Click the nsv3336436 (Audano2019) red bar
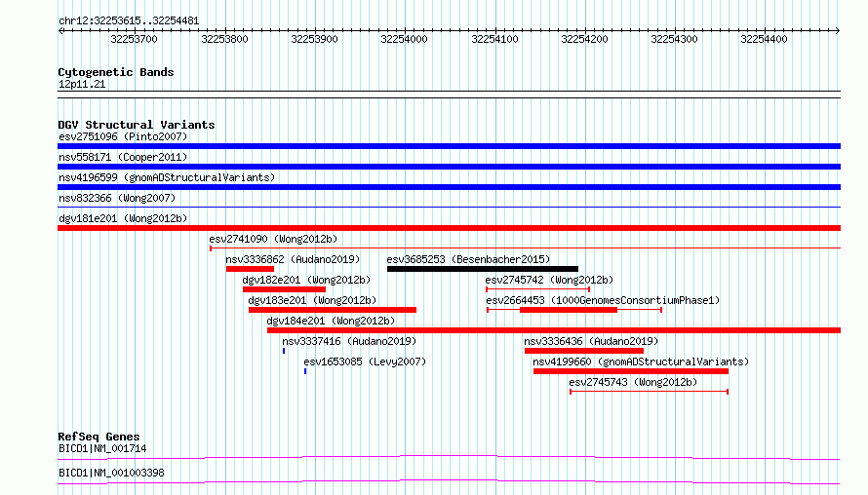Viewport: 868px width, 495px height. coord(584,351)
